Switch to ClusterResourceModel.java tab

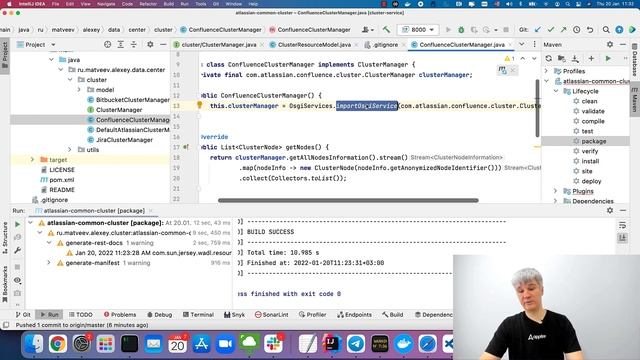tap(314, 44)
